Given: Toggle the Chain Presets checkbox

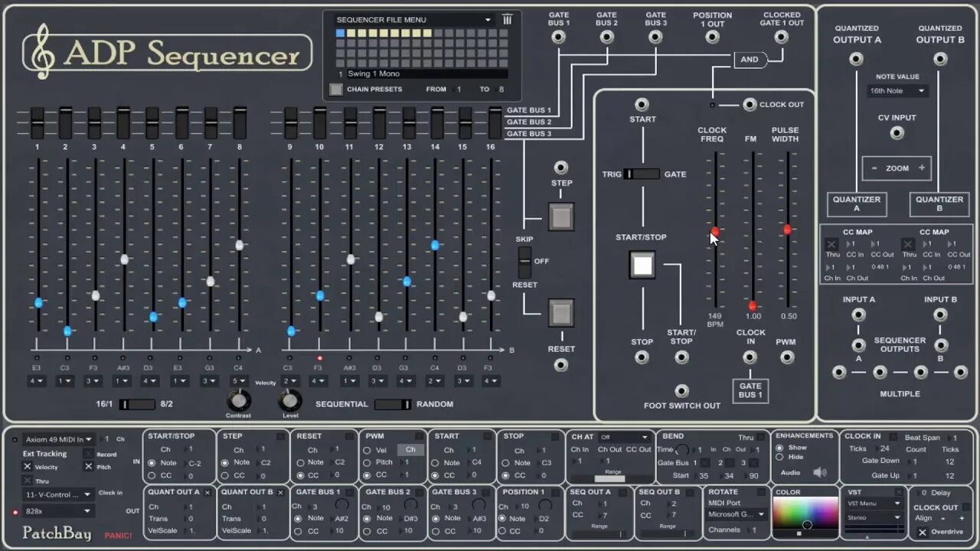Looking at the screenshot, I should (335, 90).
